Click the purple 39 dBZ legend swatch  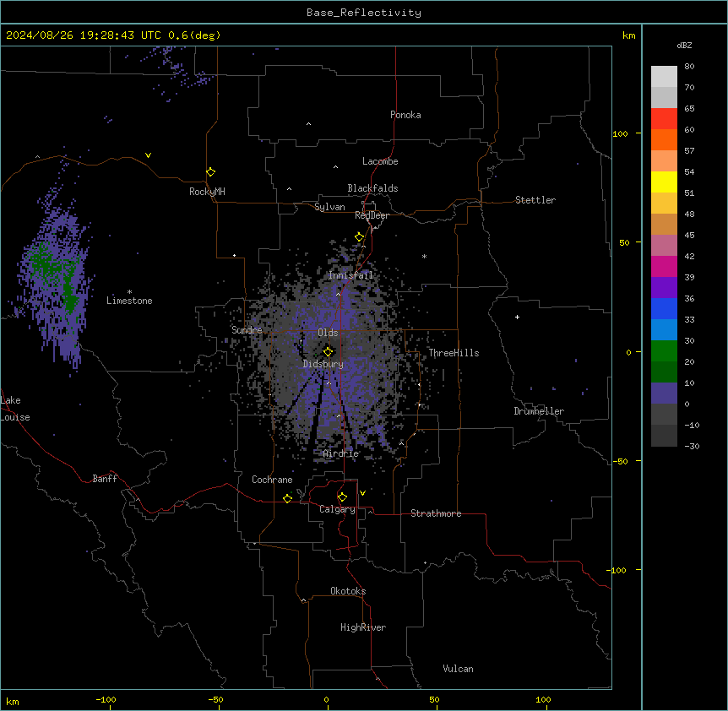point(664,288)
